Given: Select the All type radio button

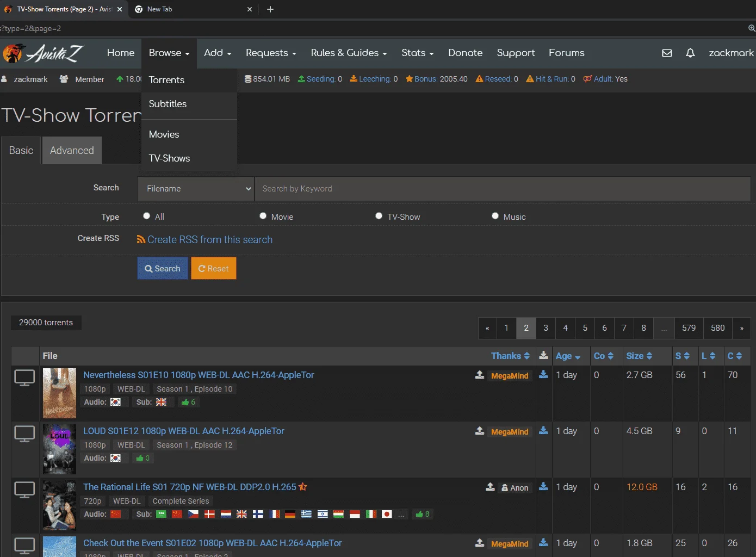Looking at the screenshot, I should point(146,216).
